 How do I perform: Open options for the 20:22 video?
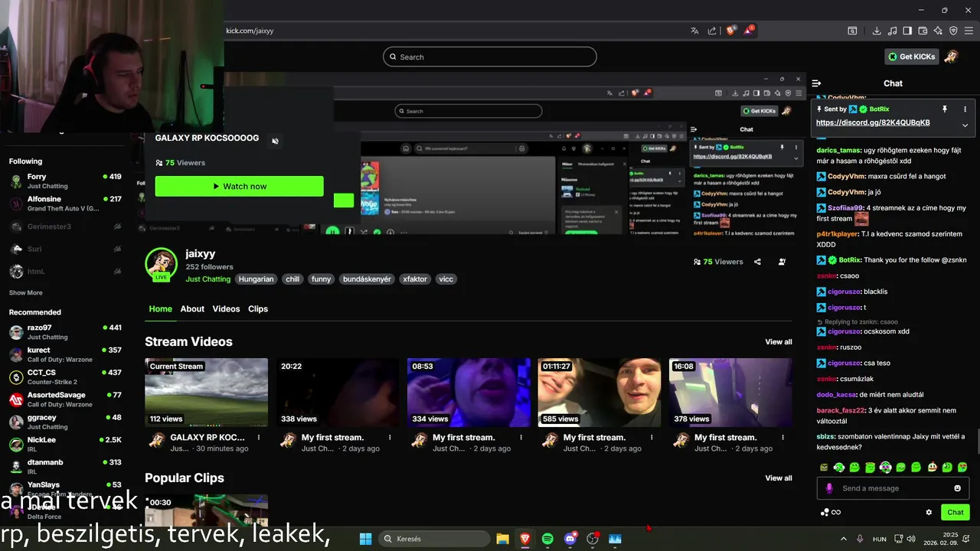click(x=390, y=438)
